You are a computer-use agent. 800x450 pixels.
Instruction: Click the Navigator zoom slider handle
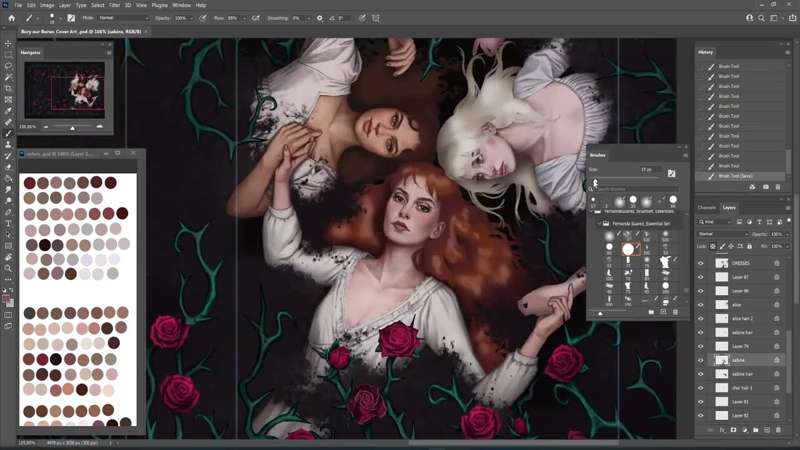click(x=72, y=128)
